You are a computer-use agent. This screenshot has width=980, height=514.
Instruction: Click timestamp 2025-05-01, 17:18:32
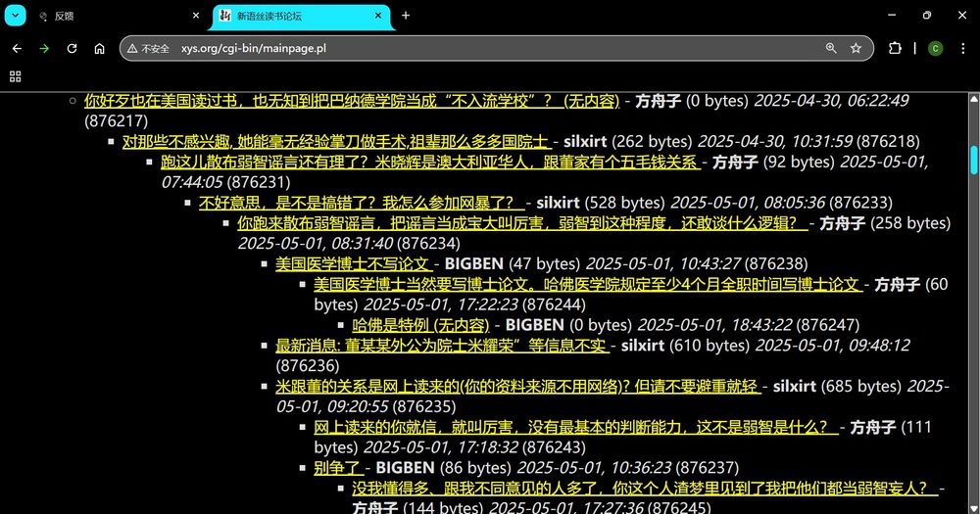point(441,447)
